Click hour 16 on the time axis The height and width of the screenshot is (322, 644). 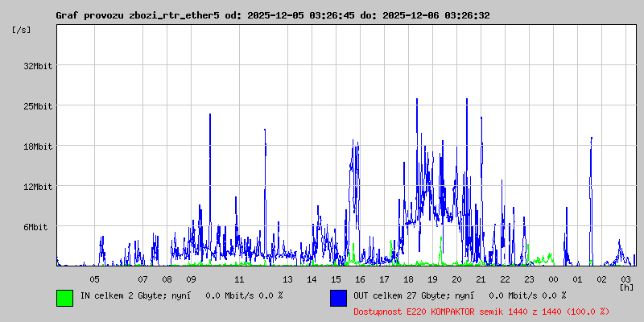coord(360,279)
